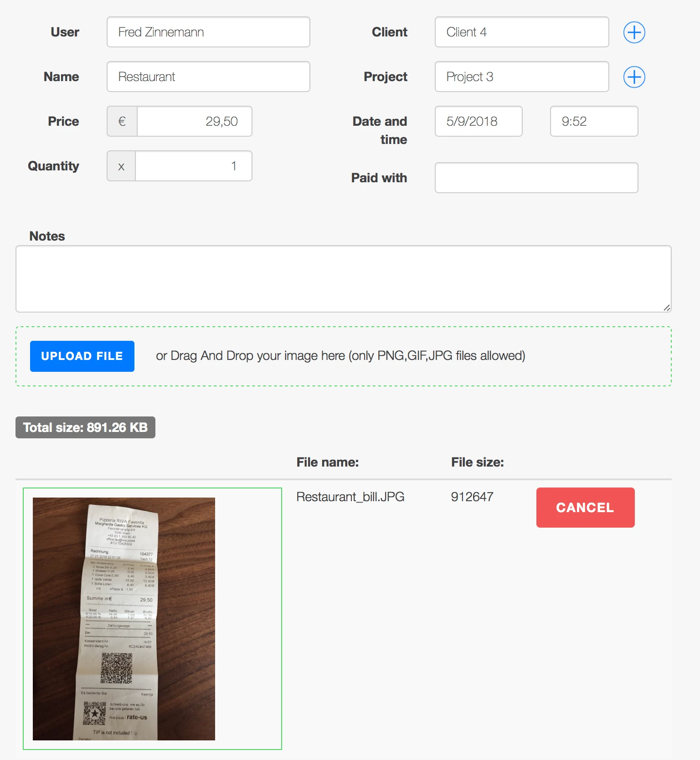Image resolution: width=700 pixels, height=760 pixels.
Task: Click the UPLOAD FILE button
Action: 82,356
